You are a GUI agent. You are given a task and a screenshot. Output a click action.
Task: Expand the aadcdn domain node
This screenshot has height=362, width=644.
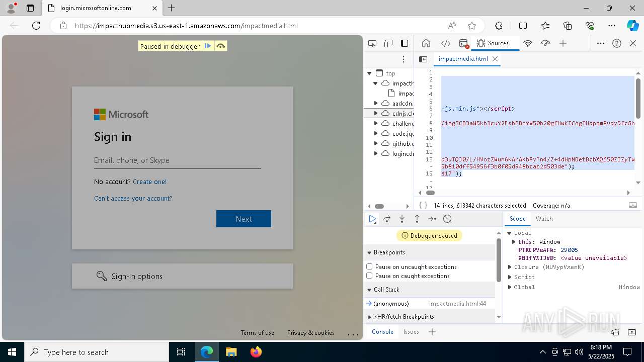[x=376, y=104]
